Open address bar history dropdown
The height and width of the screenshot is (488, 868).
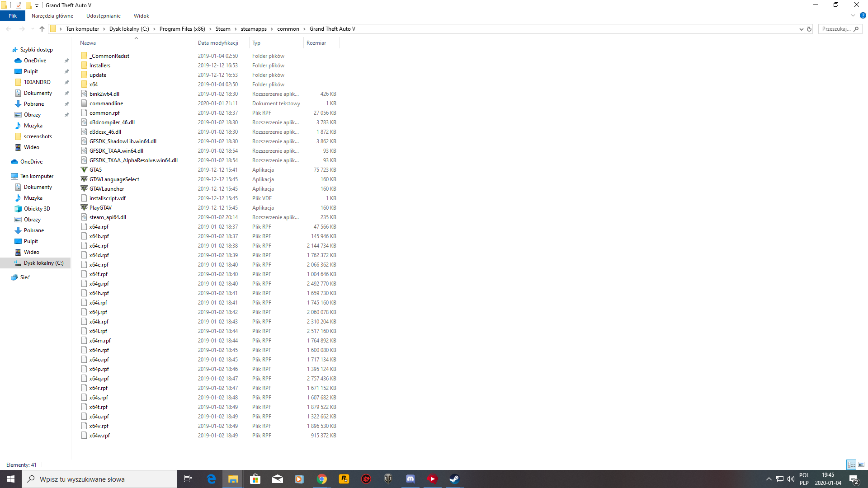pyautogui.click(x=801, y=29)
